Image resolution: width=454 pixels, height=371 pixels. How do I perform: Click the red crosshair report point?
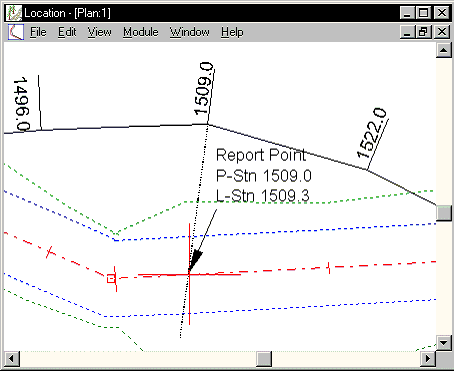pos(189,274)
